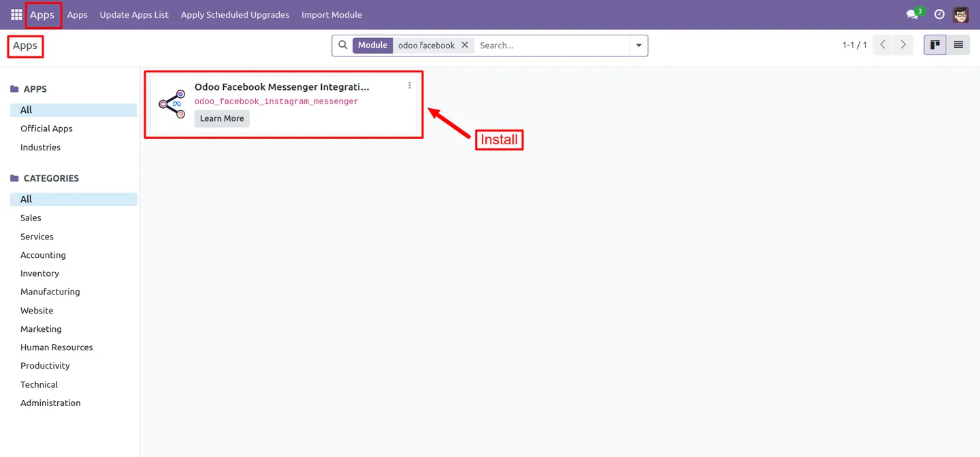The image size is (980, 457).
Task: Toggle the search options dropdown arrow
Action: point(638,46)
